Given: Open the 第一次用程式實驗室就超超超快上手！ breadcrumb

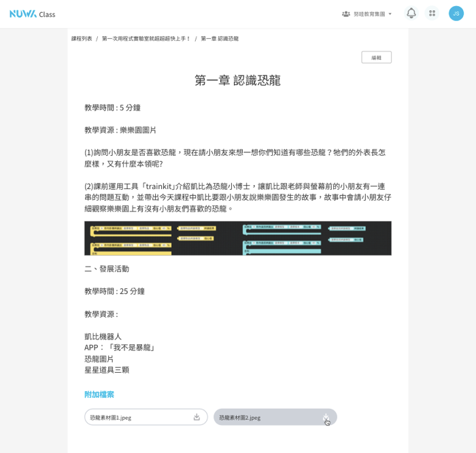Looking at the screenshot, I should click(x=146, y=39).
